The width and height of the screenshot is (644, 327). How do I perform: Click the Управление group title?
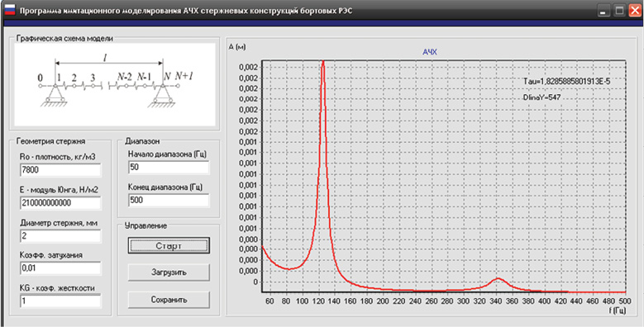coord(145,225)
